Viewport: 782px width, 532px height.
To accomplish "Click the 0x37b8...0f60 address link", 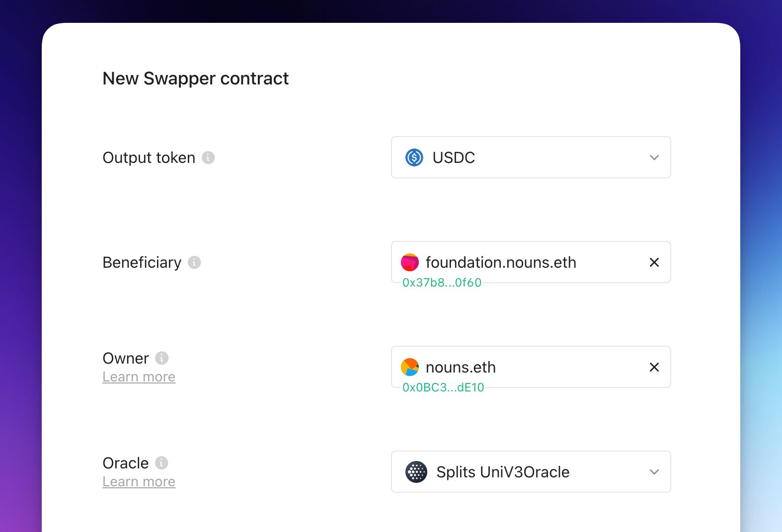I will click(x=442, y=283).
